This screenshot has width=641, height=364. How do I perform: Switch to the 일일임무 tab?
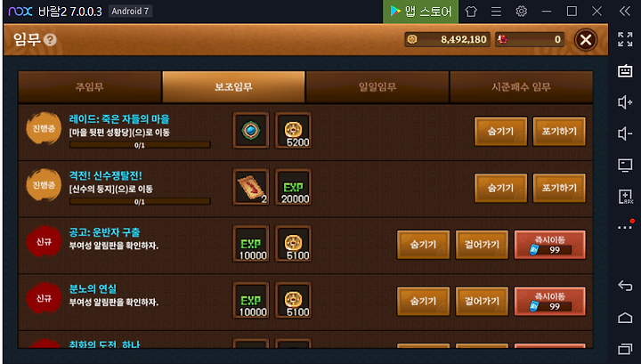coord(377,86)
